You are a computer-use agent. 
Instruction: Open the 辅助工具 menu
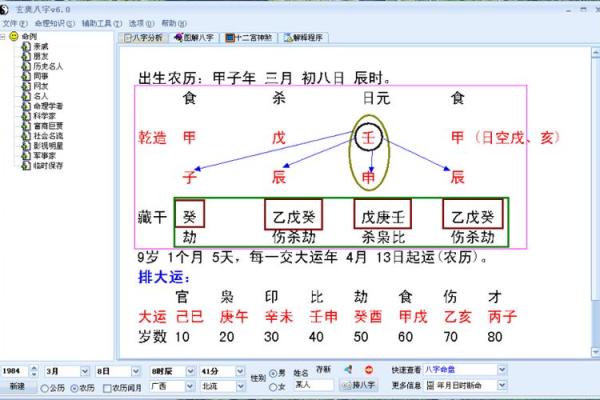point(102,24)
